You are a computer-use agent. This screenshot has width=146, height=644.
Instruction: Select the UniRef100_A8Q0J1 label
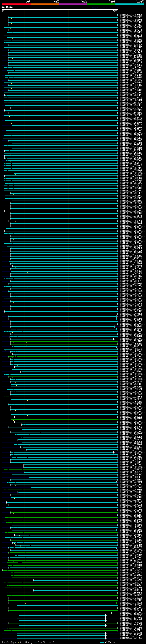coord(131,349)
